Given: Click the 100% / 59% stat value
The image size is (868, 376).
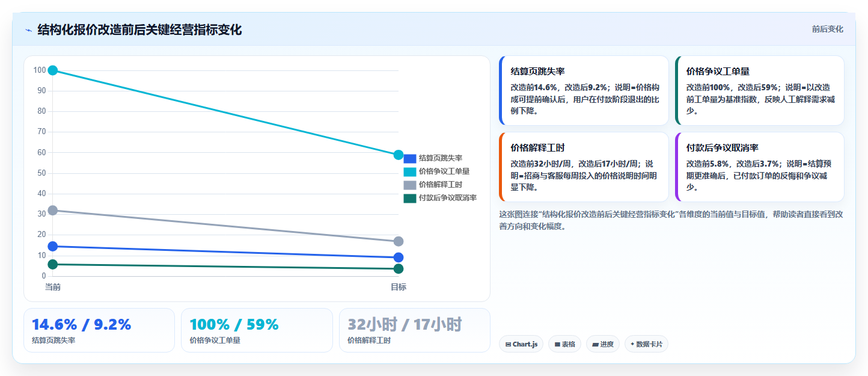Looking at the screenshot, I should point(234,324).
